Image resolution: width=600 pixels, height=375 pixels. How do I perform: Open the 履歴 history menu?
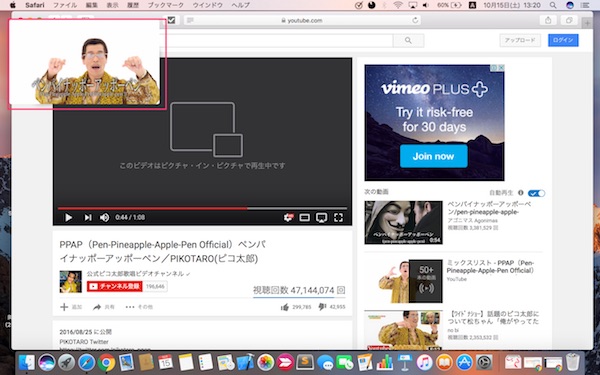click(x=132, y=5)
